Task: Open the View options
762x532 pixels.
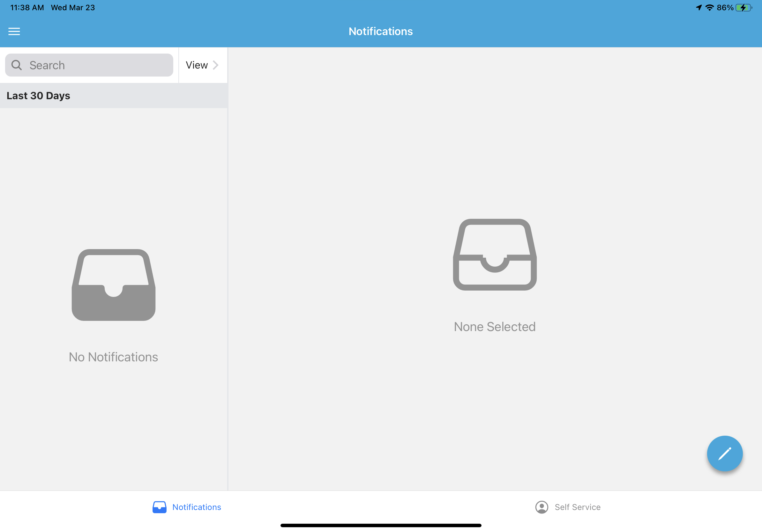Action: pyautogui.click(x=202, y=65)
